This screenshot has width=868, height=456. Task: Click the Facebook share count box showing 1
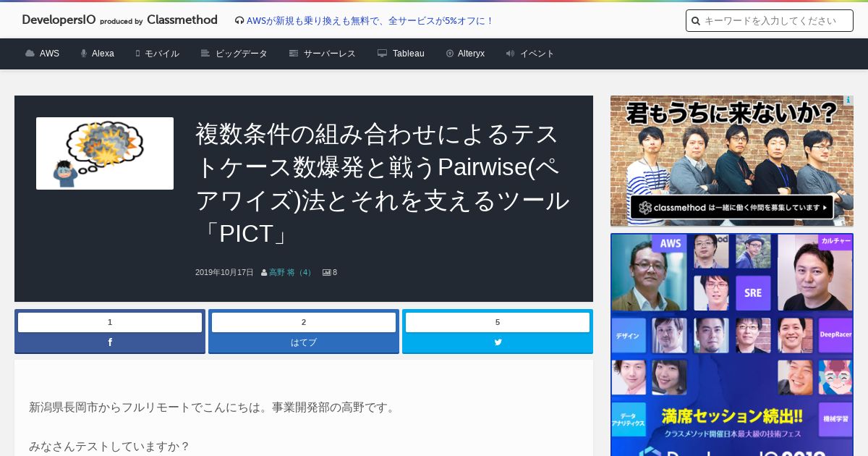tap(110, 322)
